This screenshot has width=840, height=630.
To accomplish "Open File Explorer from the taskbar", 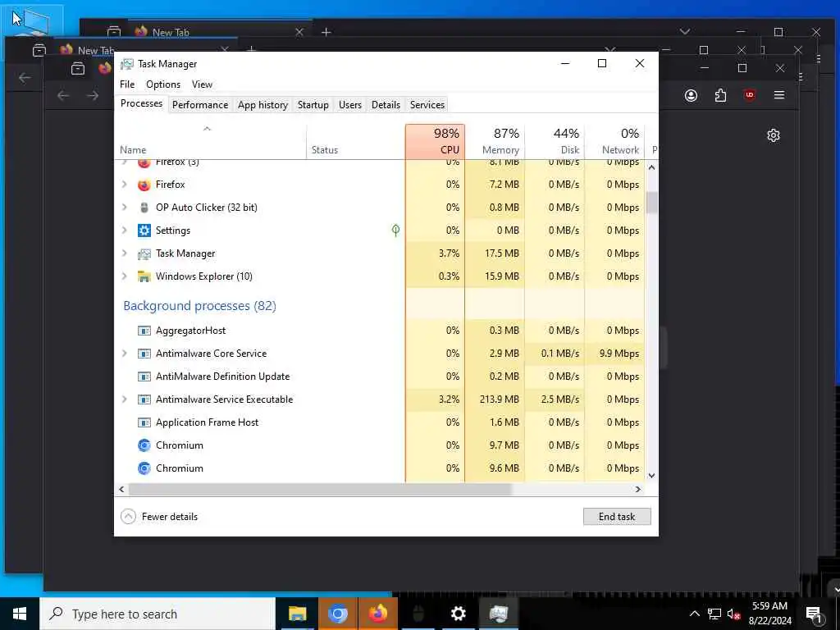I will point(297,614).
